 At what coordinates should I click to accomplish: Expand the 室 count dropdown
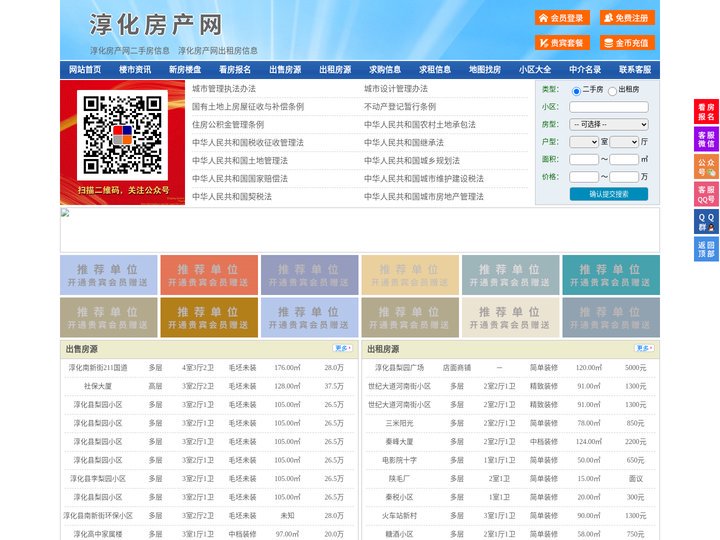pos(584,142)
